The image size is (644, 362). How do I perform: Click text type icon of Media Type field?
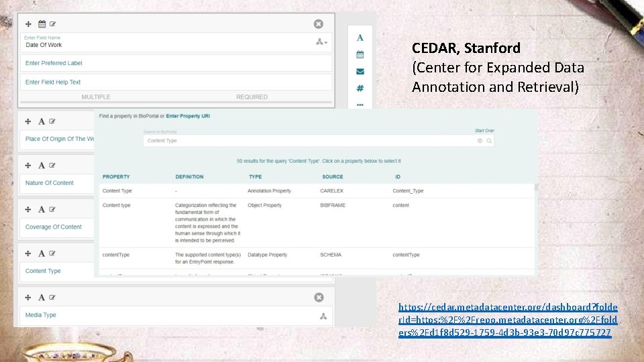pyautogui.click(x=42, y=298)
